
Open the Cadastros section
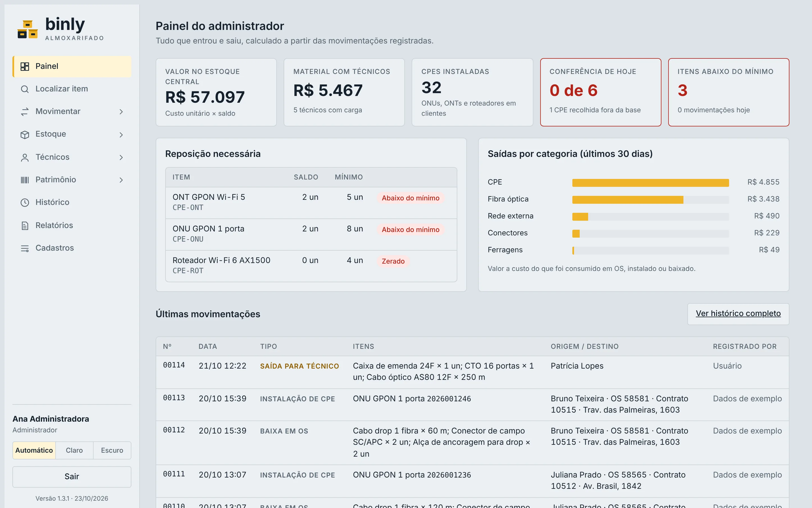click(x=72, y=248)
